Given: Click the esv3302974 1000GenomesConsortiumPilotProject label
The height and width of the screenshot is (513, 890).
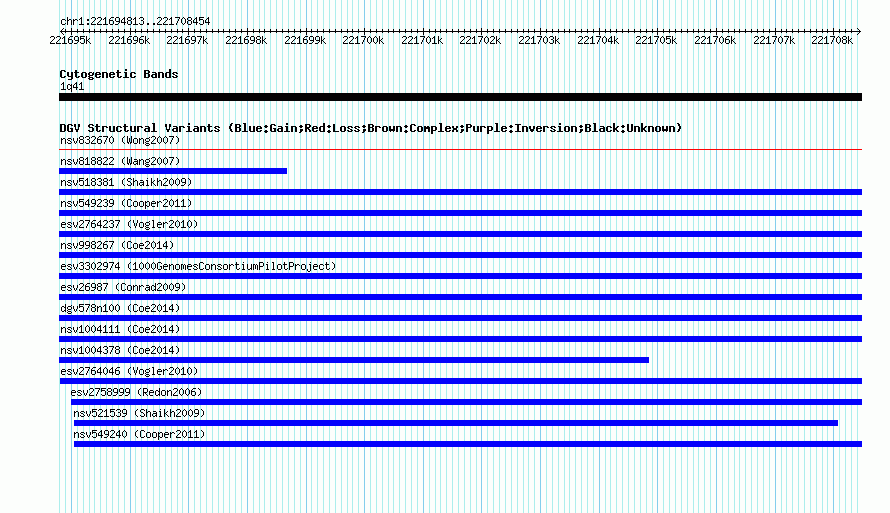Looking at the screenshot, I should [x=198, y=266].
